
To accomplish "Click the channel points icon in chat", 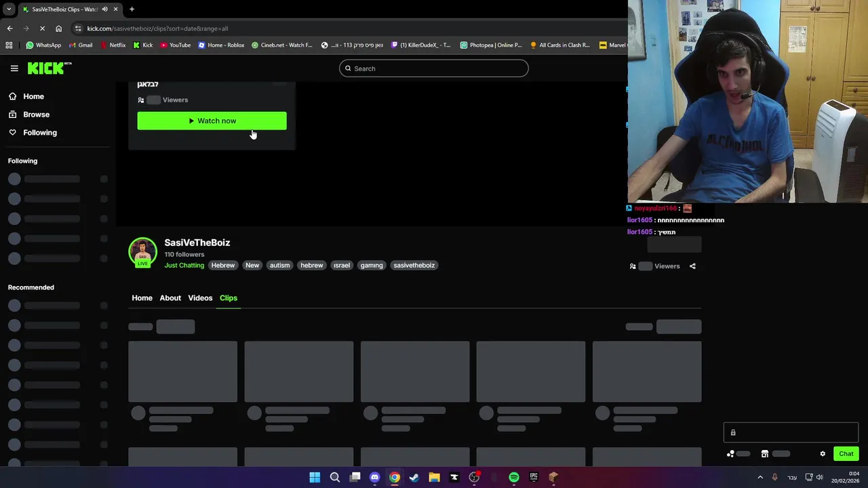I will tap(730, 454).
